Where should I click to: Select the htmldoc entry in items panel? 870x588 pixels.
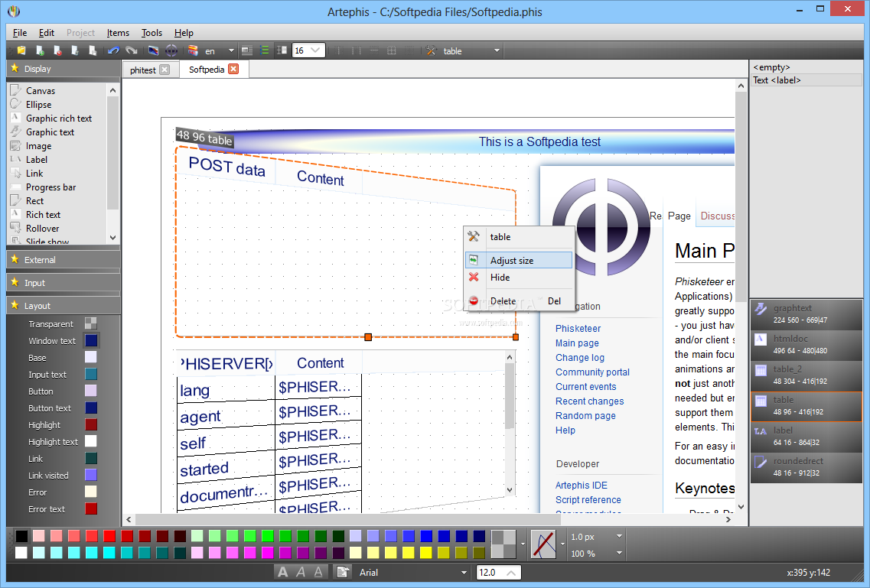pyautogui.click(x=806, y=344)
